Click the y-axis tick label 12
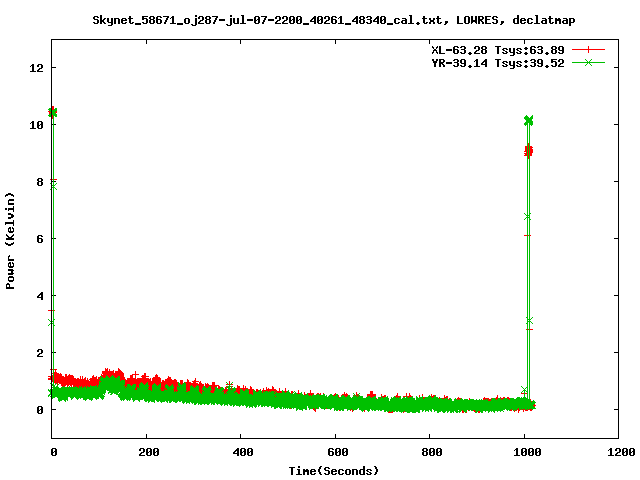This screenshot has height=480, width=640. (36, 68)
